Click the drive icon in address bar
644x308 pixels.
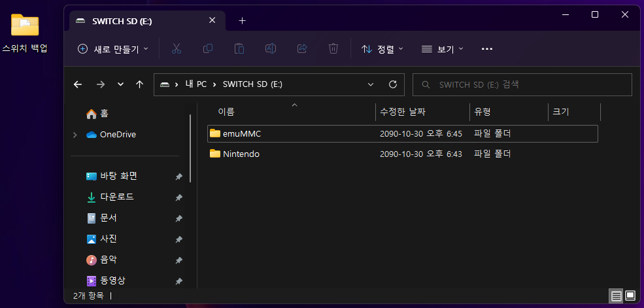tap(165, 84)
